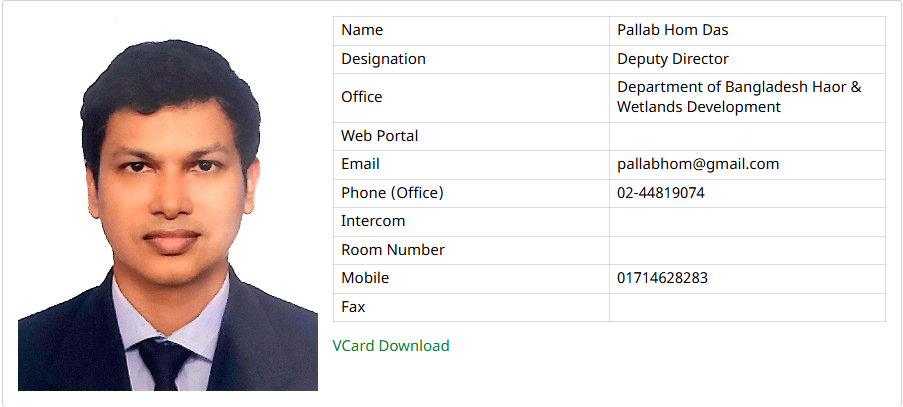Click the Name row label

tap(362, 31)
